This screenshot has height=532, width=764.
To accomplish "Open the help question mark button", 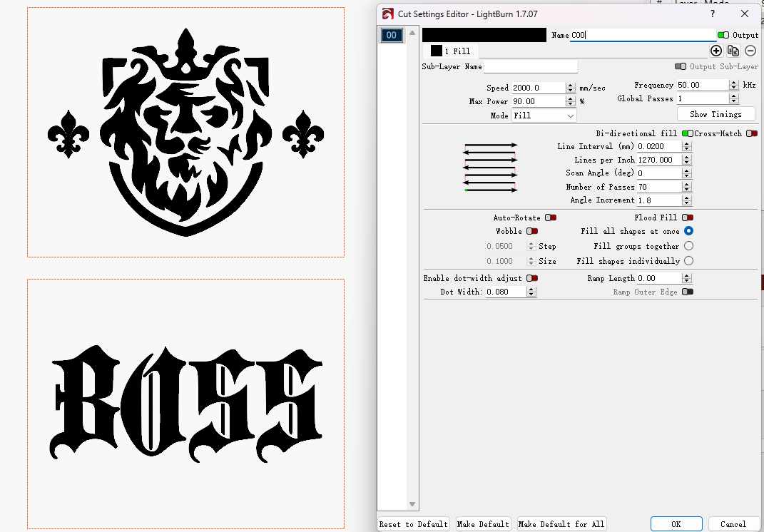I will tap(713, 14).
